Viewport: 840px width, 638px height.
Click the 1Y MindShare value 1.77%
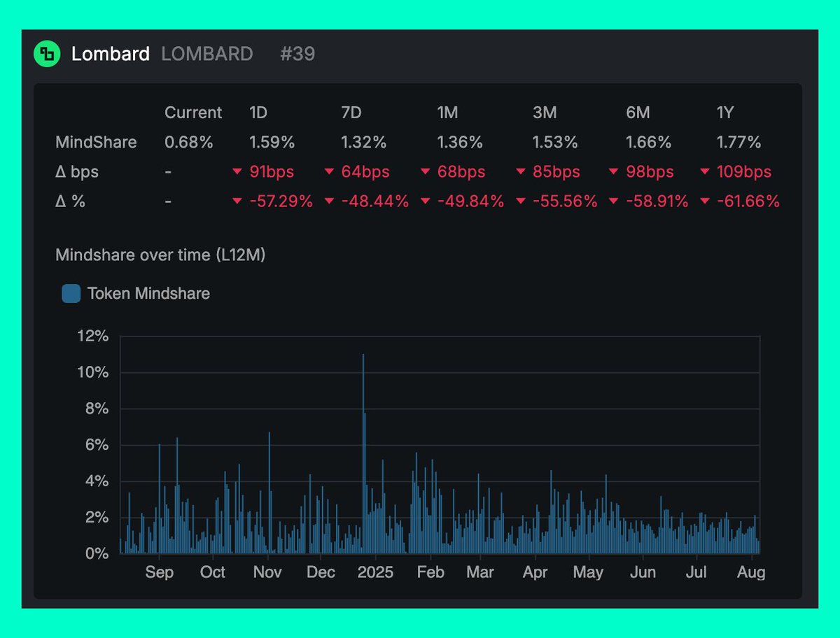coord(739,143)
